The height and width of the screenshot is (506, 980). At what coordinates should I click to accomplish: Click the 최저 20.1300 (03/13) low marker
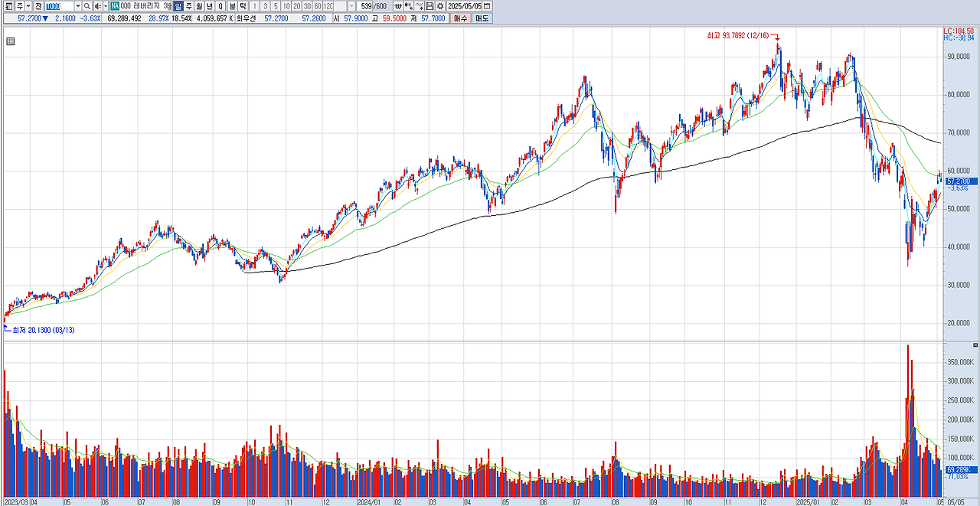pyautogui.click(x=44, y=330)
